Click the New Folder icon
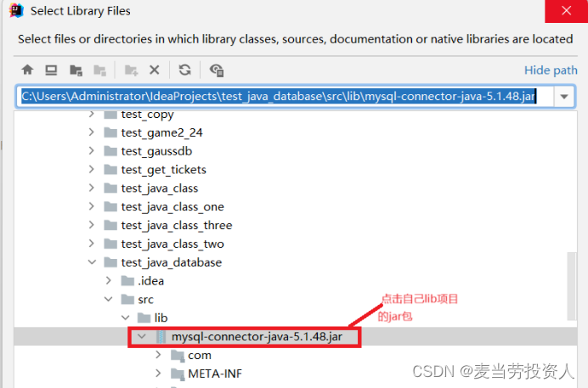588x388 pixels. tap(131, 70)
